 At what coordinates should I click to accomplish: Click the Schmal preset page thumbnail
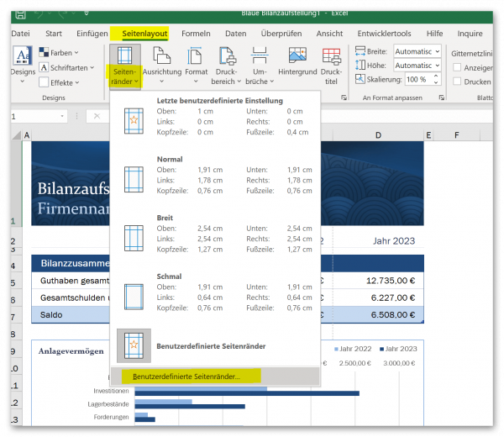click(134, 296)
